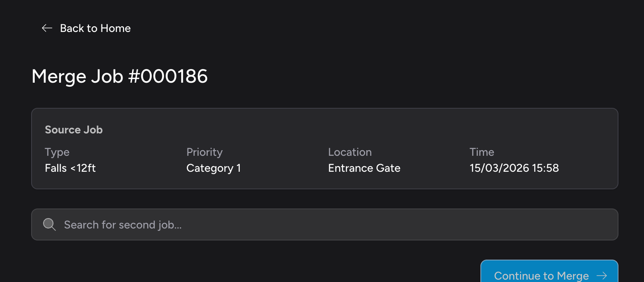Select the back arrow next to Back to Home
Viewport: 644px width, 282px height.
tap(47, 28)
